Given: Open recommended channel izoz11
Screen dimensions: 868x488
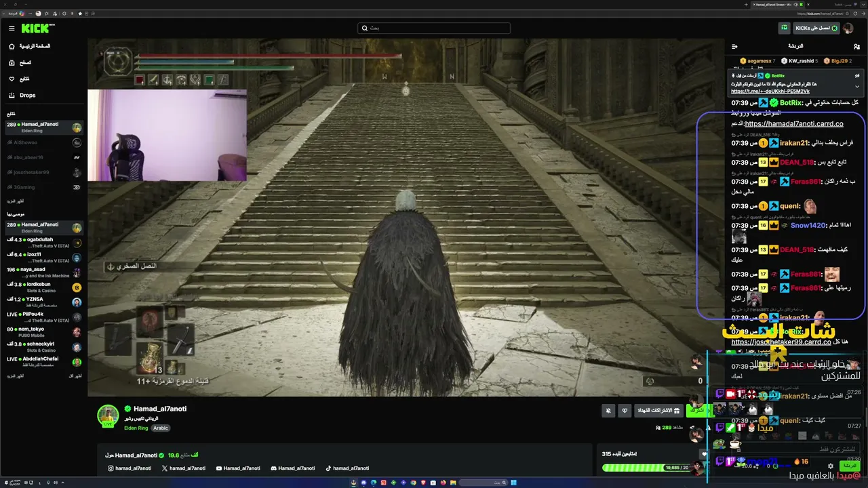Looking at the screenshot, I should (x=44, y=257).
